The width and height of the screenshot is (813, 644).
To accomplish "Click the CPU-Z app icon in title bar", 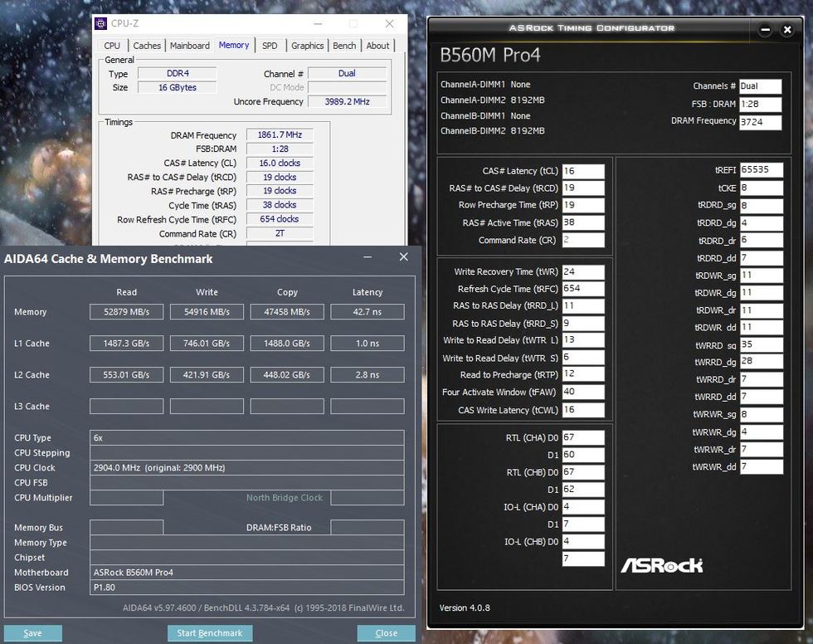I will coord(101,24).
